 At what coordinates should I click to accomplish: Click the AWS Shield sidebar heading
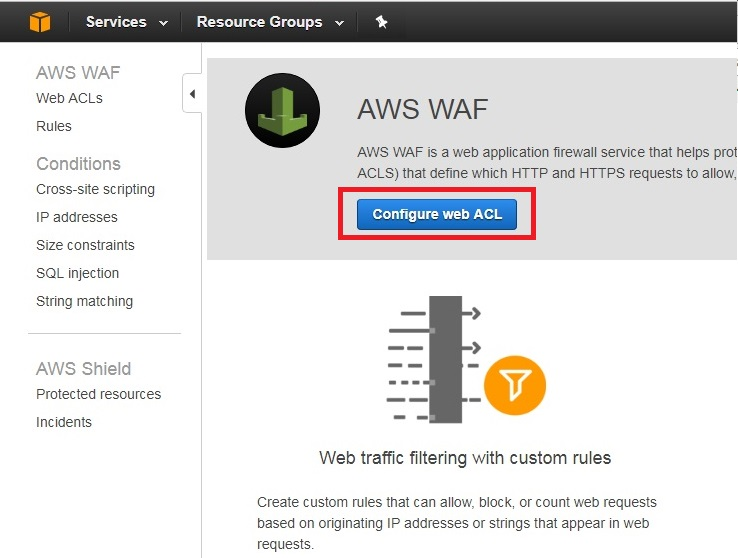[83, 369]
